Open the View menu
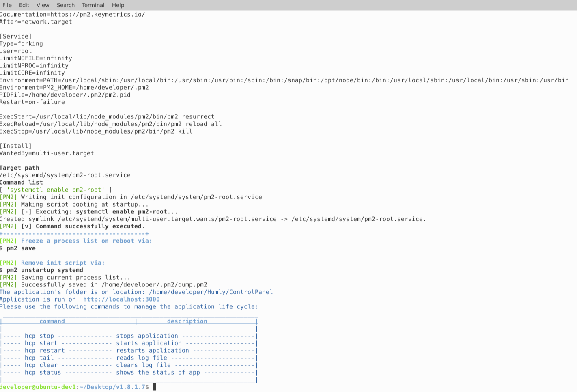The image size is (577, 392). click(43, 5)
